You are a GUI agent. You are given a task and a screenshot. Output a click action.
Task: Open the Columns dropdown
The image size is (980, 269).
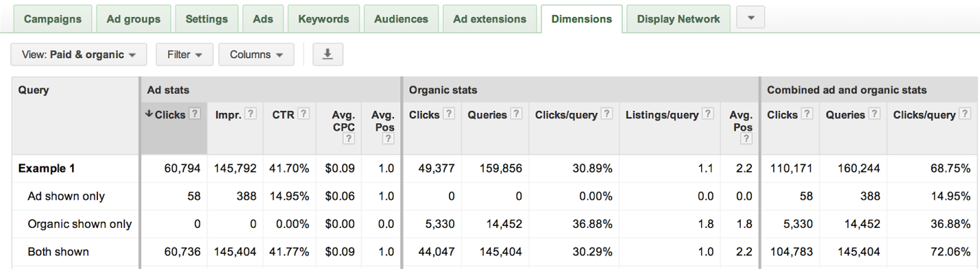tap(256, 54)
